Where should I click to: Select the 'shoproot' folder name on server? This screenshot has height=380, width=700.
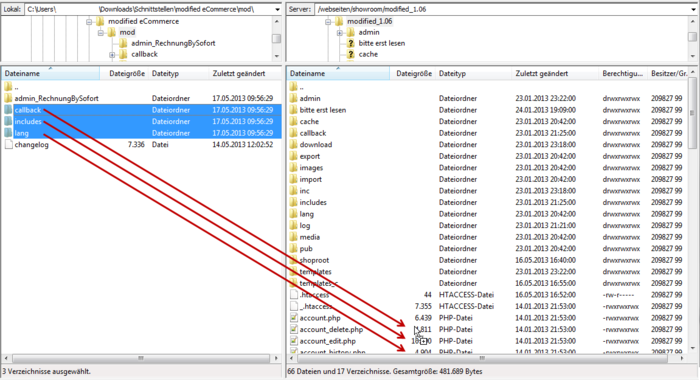314,260
